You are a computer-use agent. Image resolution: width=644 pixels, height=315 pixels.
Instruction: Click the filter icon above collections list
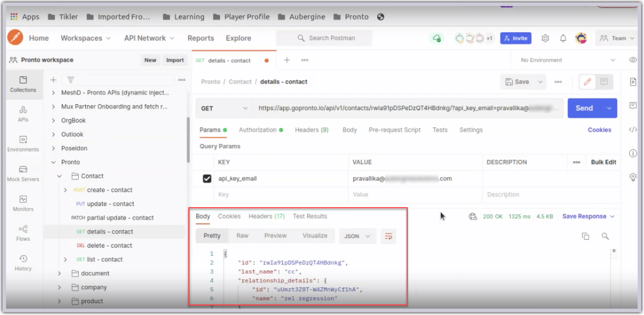pos(70,80)
